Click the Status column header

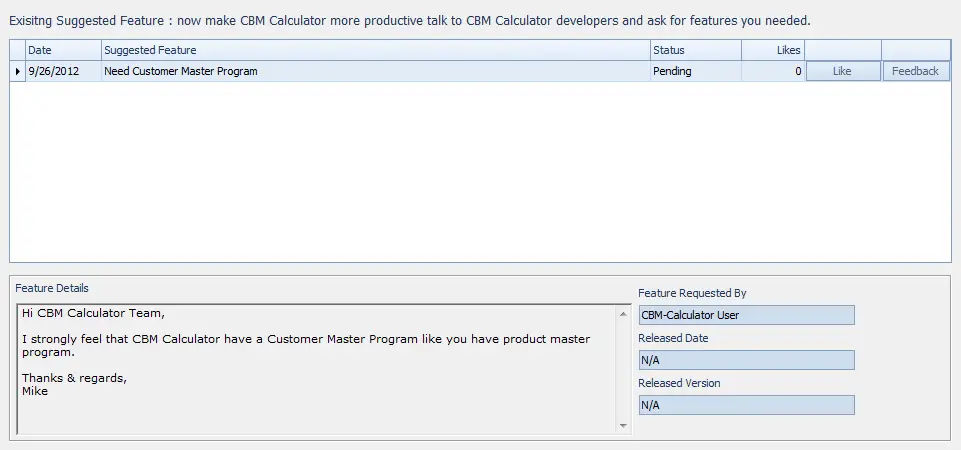pyautogui.click(x=696, y=50)
